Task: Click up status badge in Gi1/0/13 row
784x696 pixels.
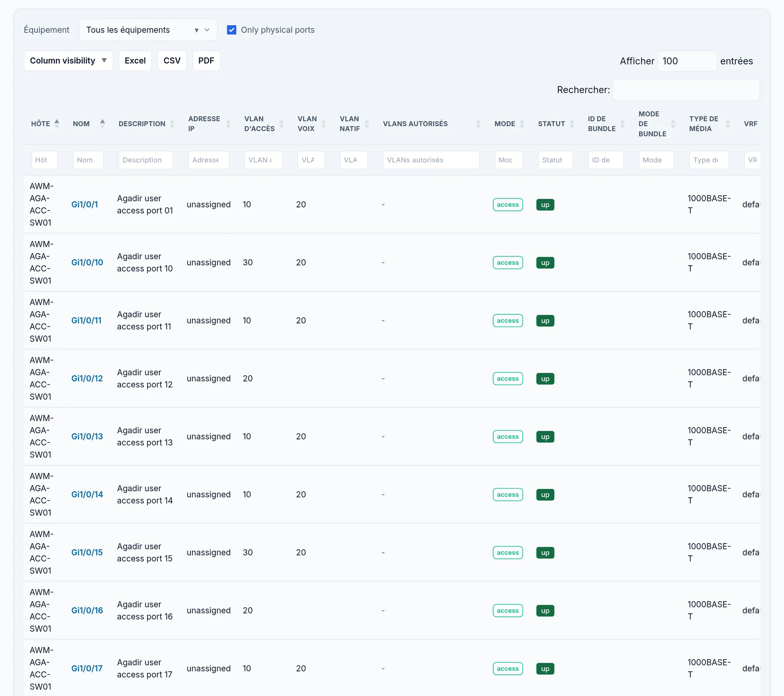Action: click(x=545, y=437)
